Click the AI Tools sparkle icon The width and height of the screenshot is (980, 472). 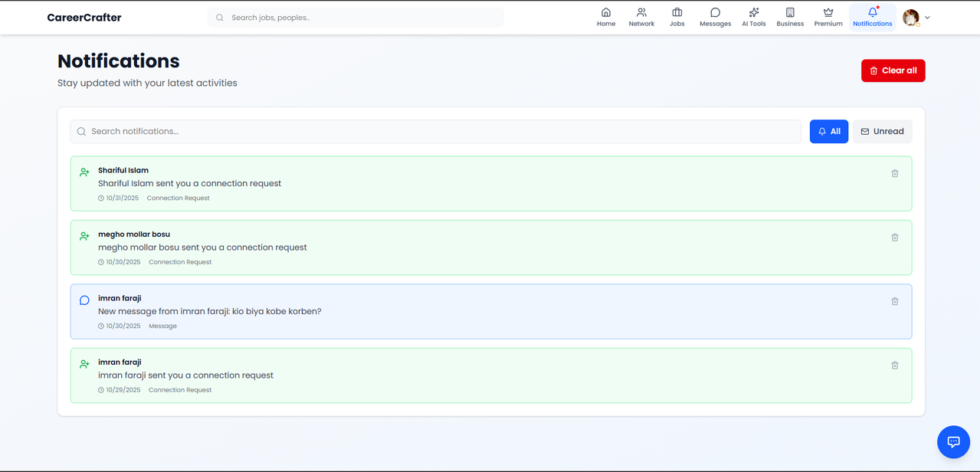[x=754, y=12]
